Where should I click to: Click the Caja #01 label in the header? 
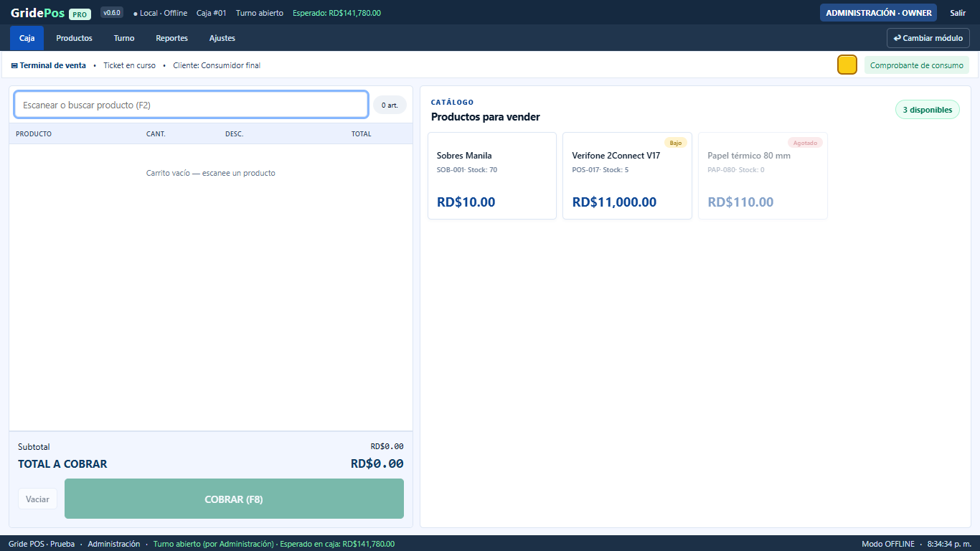click(212, 13)
